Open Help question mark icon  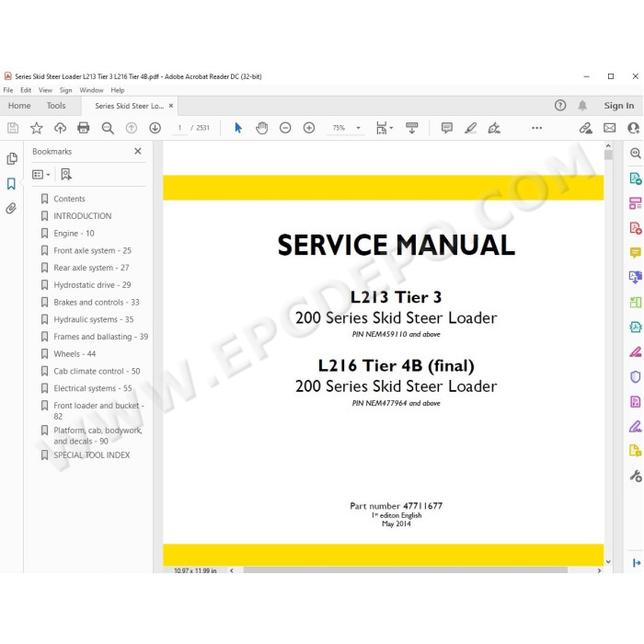560,106
